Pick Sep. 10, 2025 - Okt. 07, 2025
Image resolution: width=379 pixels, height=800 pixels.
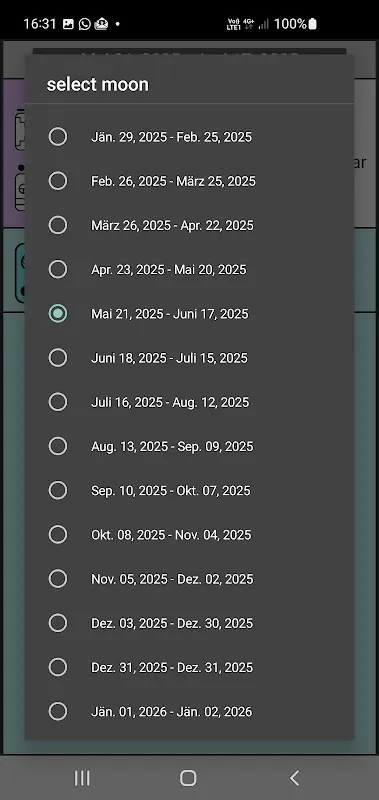[x=189, y=490]
